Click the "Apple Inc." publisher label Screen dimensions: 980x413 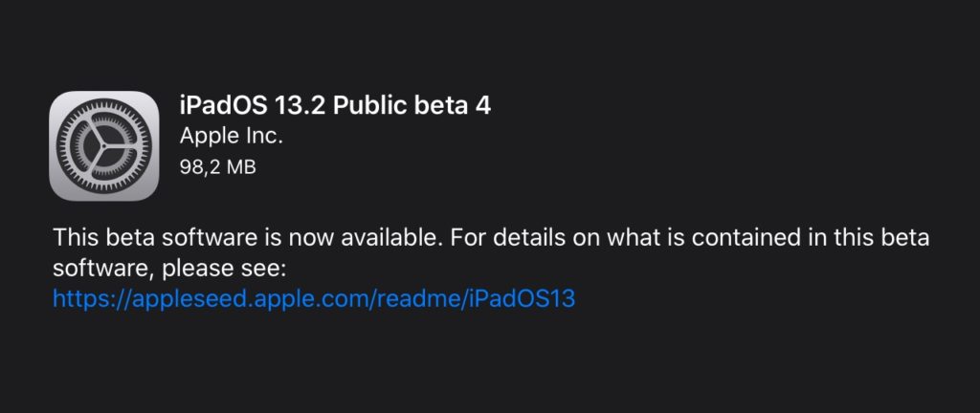click(231, 136)
